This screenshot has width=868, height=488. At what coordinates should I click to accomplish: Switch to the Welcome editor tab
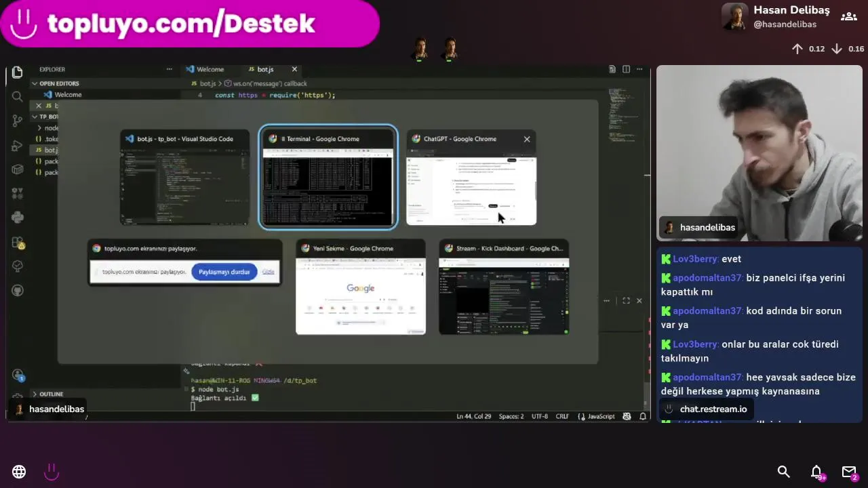coord(204,69)
